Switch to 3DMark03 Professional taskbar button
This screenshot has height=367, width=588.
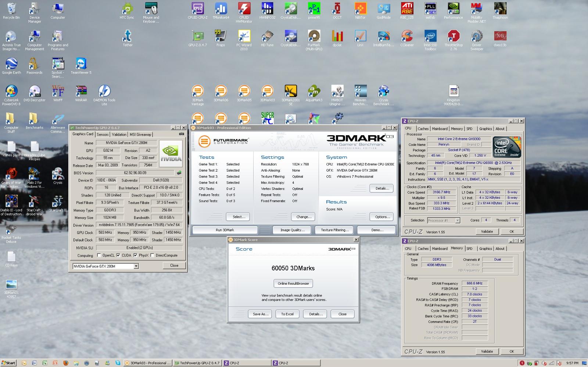(x=148, y=363)
